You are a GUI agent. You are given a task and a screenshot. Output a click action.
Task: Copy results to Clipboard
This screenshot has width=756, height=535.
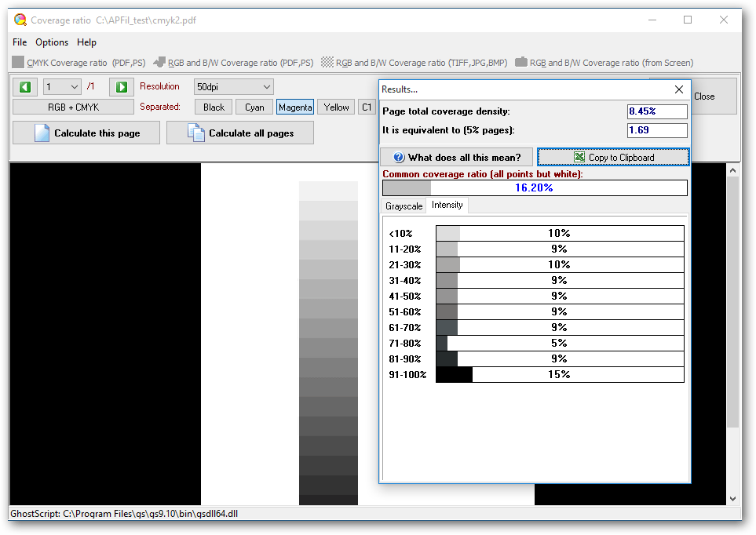(x=613, y=157)
